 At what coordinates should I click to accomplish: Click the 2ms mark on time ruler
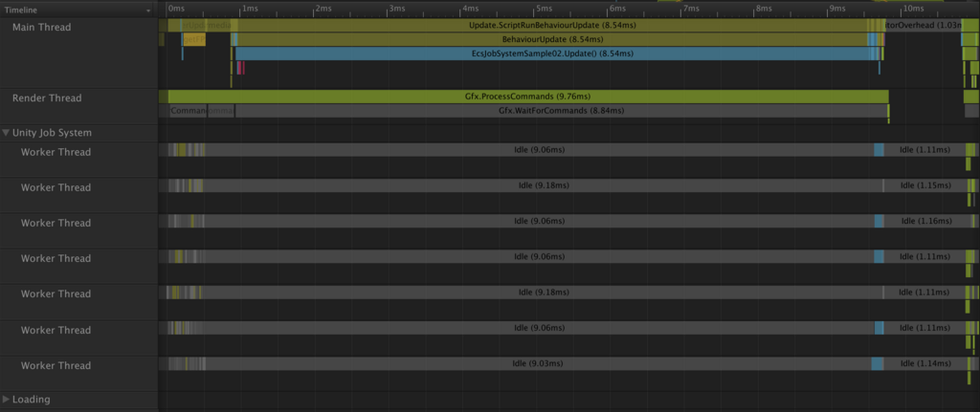(x=323, y=9)
